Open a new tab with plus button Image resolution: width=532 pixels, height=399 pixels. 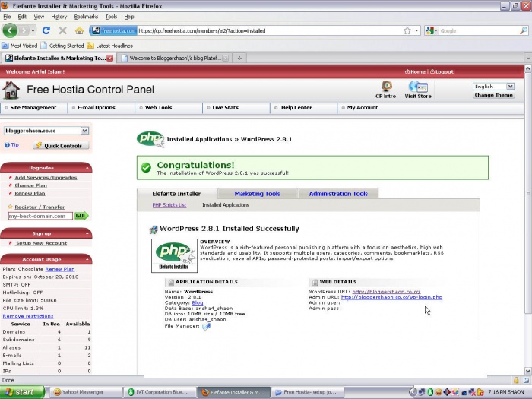(239, 58)
